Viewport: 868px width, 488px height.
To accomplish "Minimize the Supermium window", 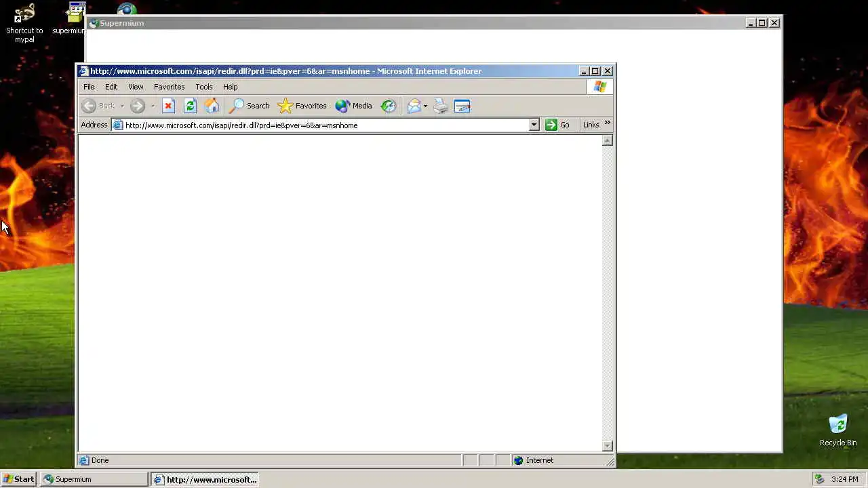I will pos(751,23).
